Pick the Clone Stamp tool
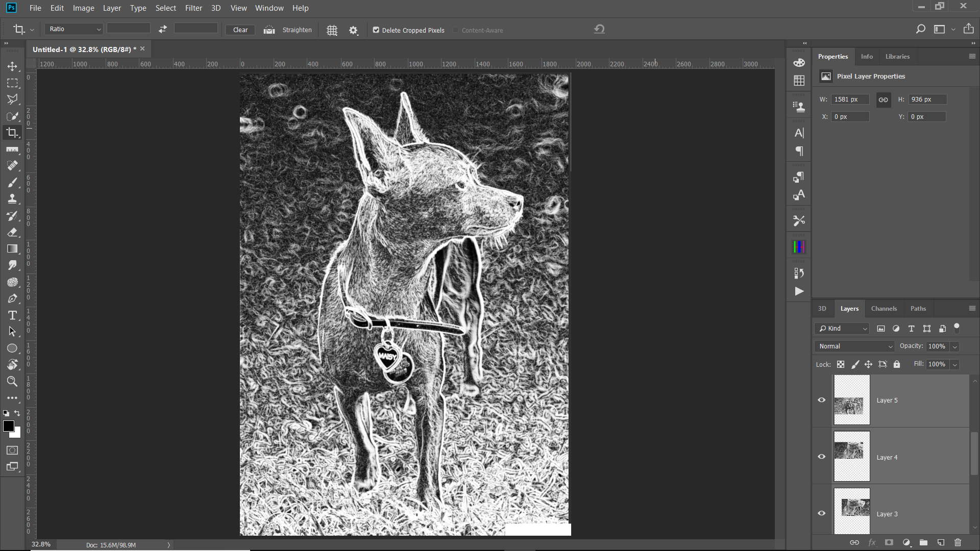 [12, 199]
